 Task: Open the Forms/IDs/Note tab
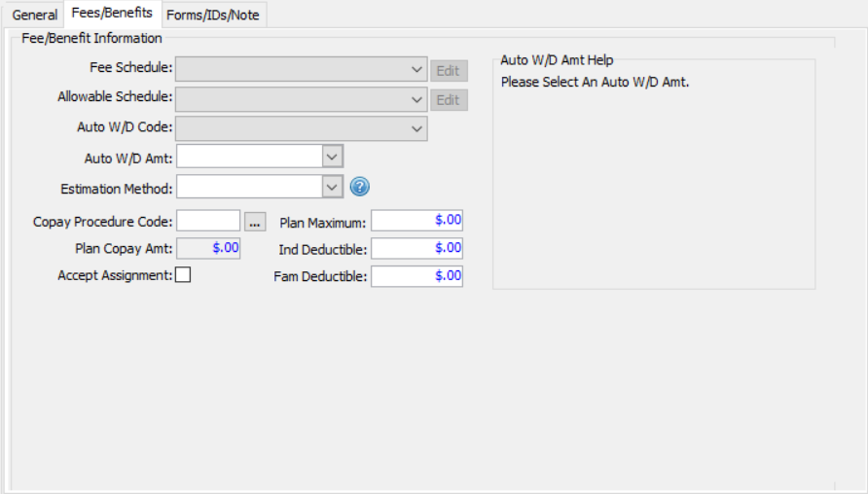pyautogui.click(x=213, y=15)
